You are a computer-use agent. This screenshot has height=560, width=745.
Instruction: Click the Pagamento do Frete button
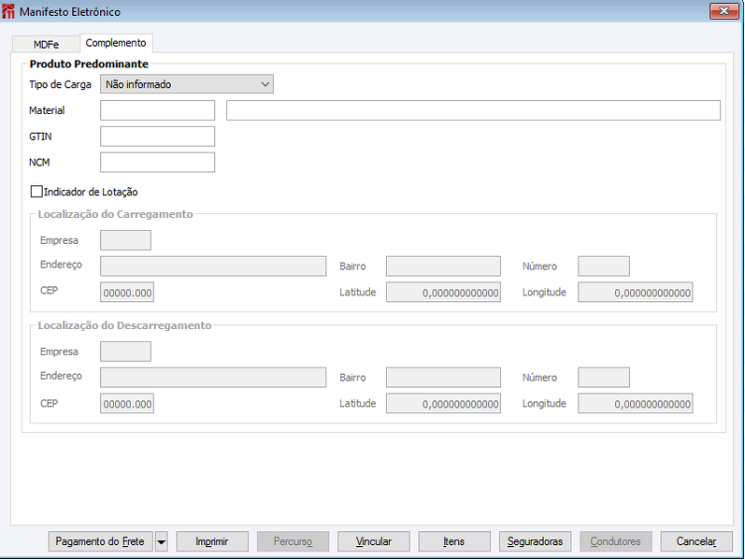pos(100,541)
